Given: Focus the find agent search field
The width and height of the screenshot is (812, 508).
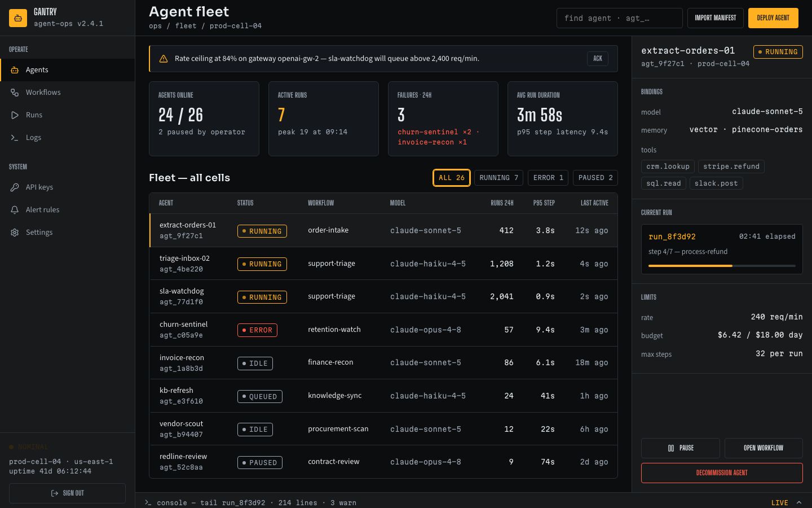Looking at the screenshot, I should point(620,18).
